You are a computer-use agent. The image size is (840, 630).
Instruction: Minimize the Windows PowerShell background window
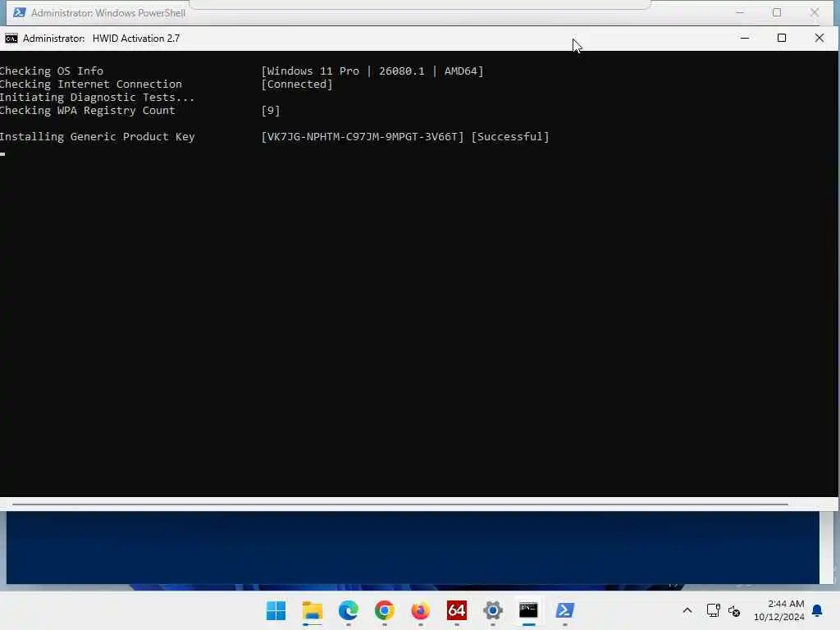tap(740, 12)
